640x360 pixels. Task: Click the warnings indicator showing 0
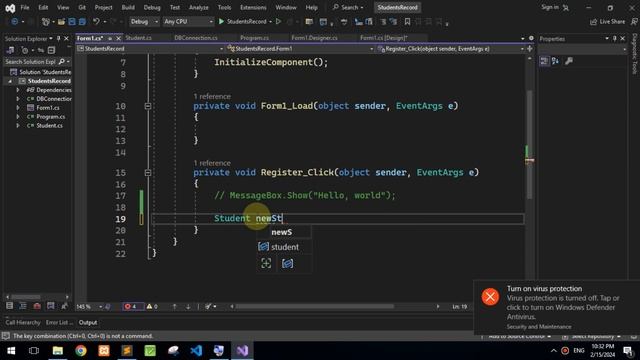point(152,306)
